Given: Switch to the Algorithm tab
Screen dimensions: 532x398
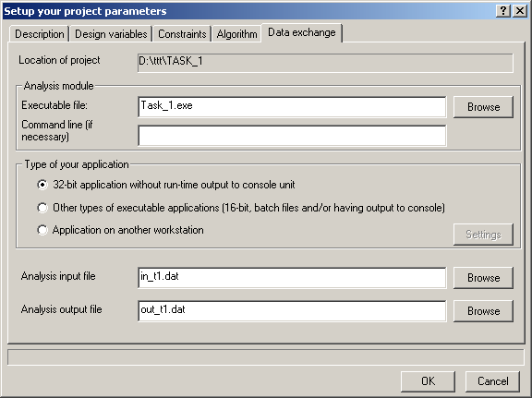Looking at the screenshot, I should click(236, 34).
